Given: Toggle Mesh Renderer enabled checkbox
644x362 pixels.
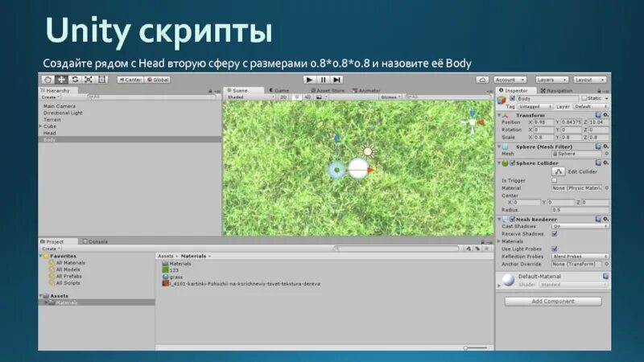Looking at the screenshot, I should click(x=512, y=219).
